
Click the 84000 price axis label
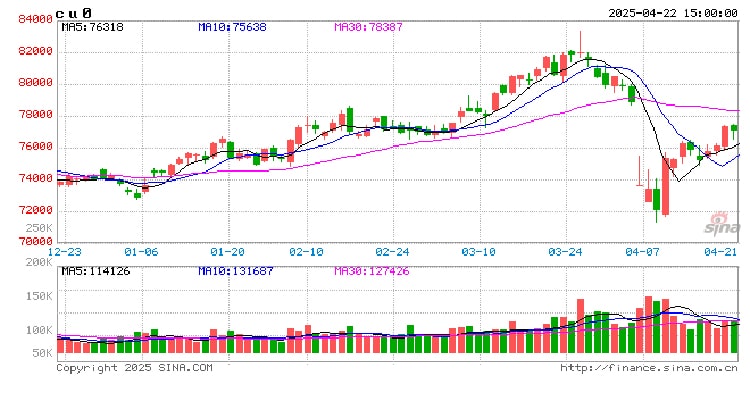point(35,20)
